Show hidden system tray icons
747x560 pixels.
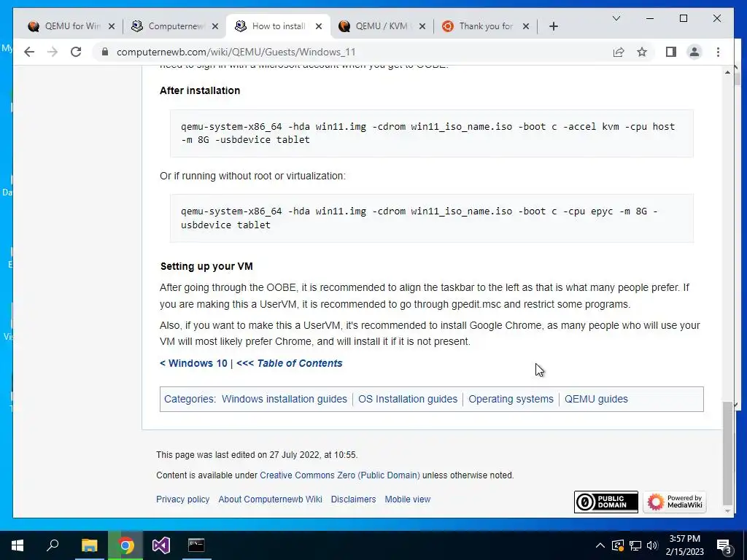tap(600, 545)
